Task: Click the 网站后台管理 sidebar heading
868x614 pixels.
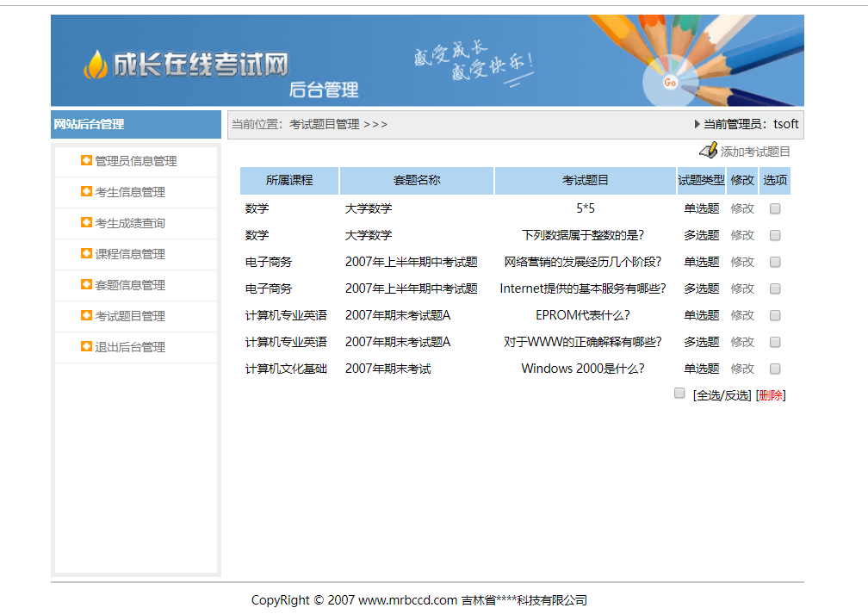Action: click(90, 124)
